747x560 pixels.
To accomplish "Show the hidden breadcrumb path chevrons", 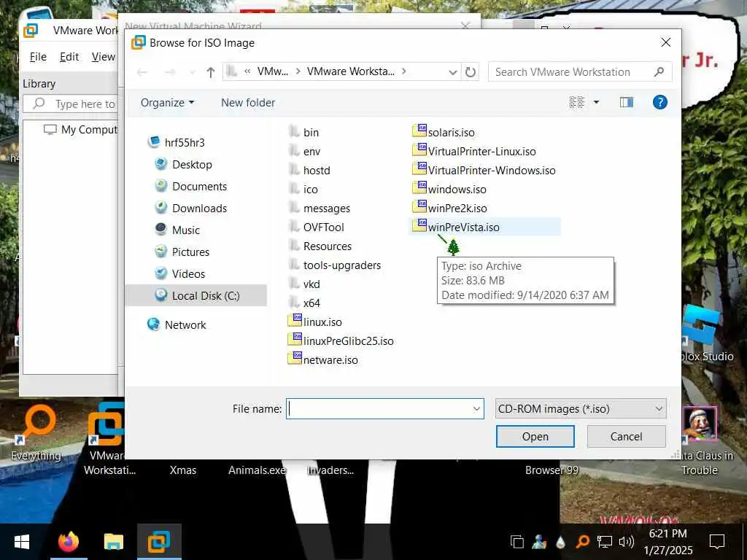I will (248, 71).
